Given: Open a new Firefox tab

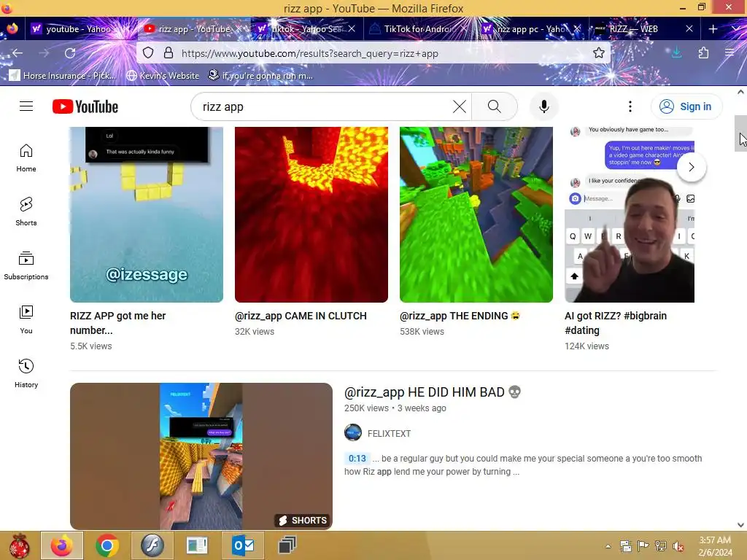Looking at the screenshot, I should tap(713, 29).
